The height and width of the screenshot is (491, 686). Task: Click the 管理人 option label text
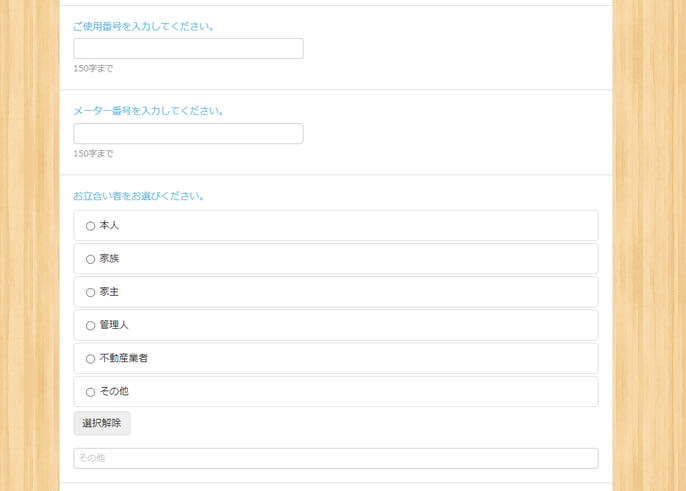click(114, 325)
